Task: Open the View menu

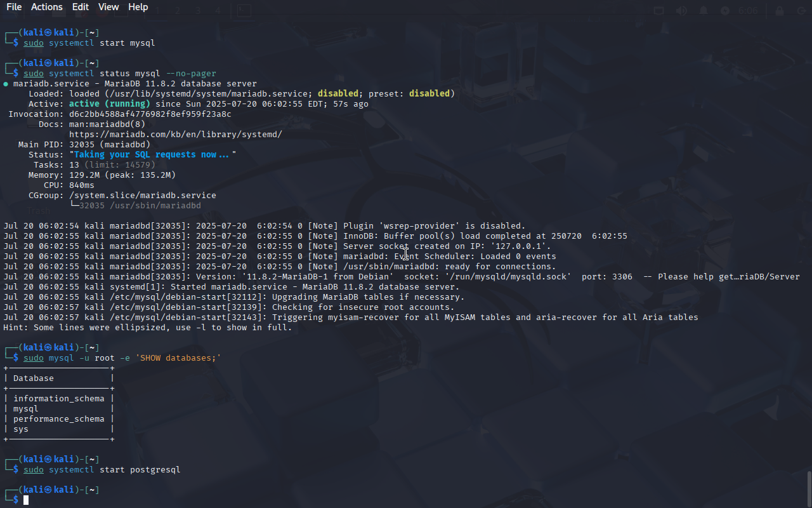Action: pos(108,7)
